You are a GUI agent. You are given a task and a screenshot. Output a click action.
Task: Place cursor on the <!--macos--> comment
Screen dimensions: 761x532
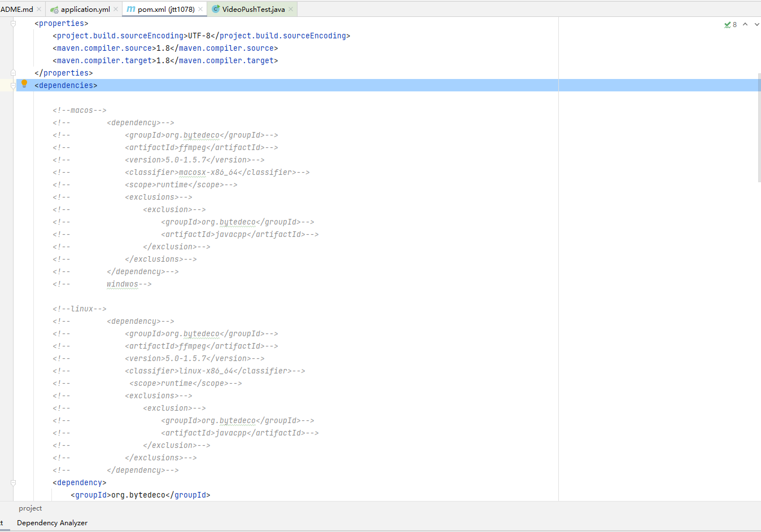point(80,110)
